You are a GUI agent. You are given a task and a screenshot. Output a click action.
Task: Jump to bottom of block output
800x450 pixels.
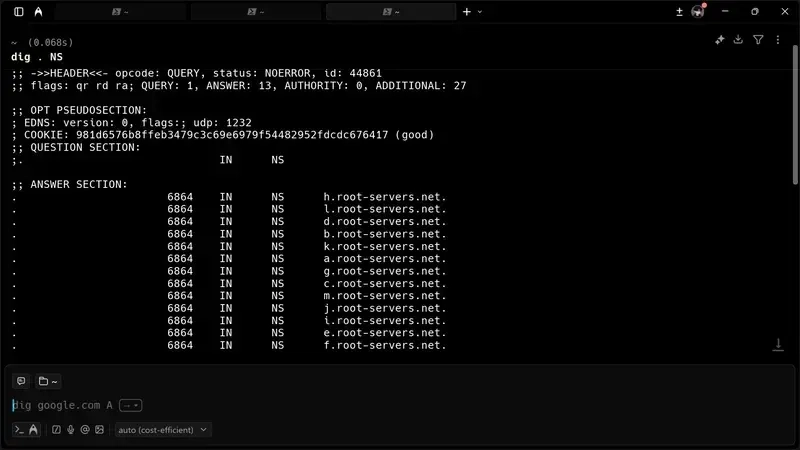tap(777, 345)
